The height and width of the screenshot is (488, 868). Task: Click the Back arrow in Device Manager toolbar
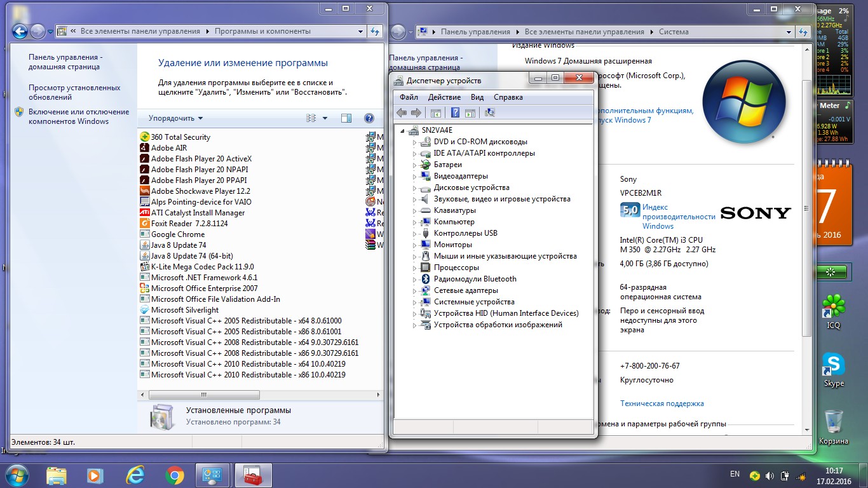click(x=402, y=112)
